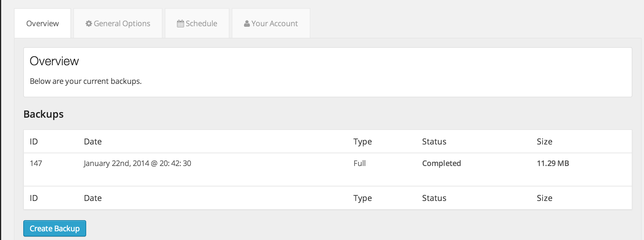Click the gear icon on General Options tab
644x240 pixels.
point(89,24)
